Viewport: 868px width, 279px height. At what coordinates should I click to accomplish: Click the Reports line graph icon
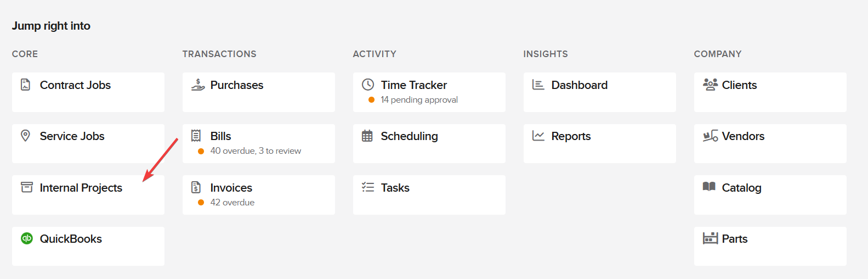click(x=538, y=136)
